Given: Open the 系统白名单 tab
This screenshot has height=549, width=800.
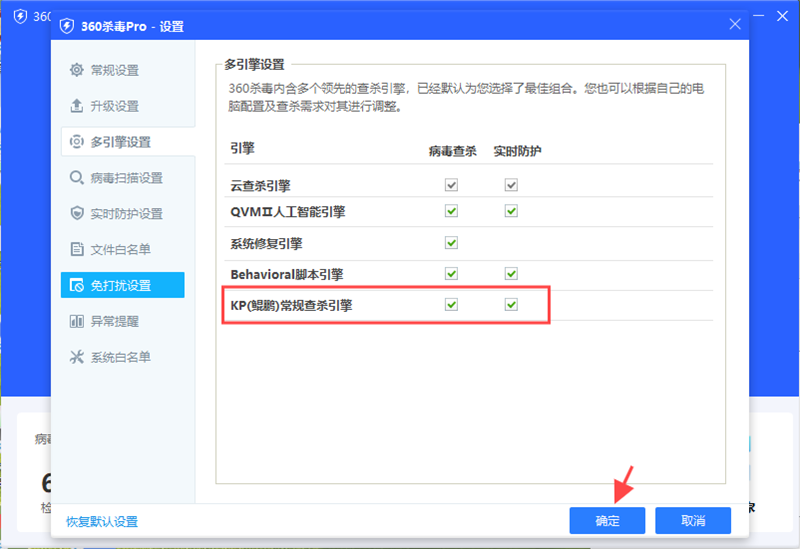Looking at the screenshot, I should pyautogui.click(x=122, y=357).
